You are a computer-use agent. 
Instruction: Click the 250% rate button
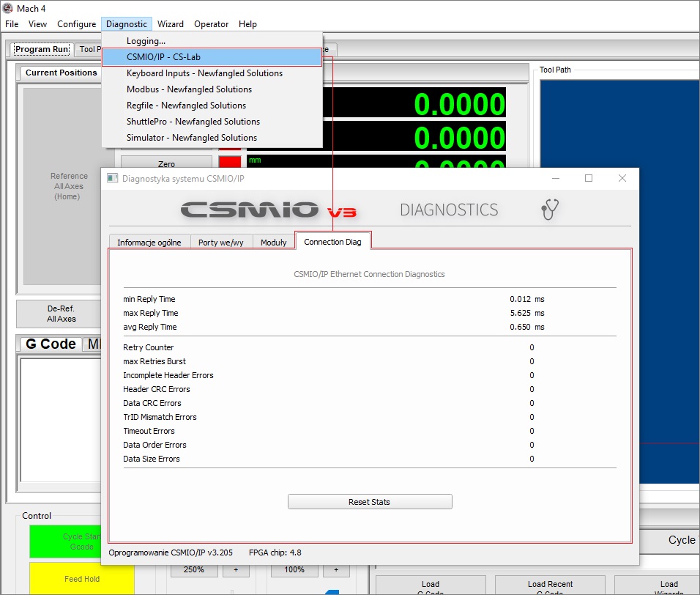[194, 570]
